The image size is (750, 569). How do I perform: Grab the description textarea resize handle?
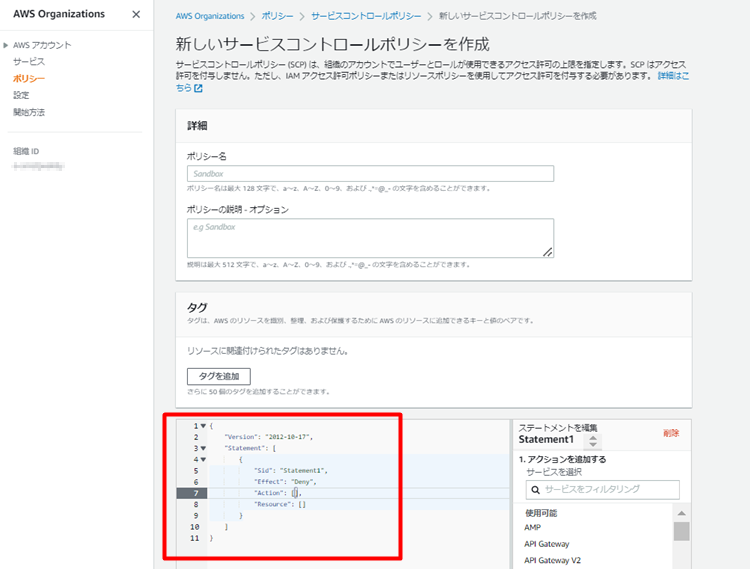(x=548, y=252)
